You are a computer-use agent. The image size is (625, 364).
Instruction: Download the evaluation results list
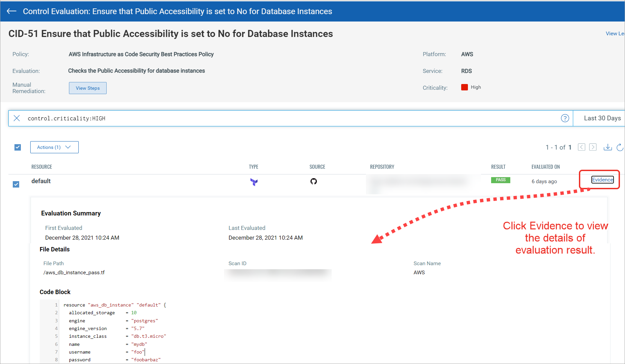click(608, 147)
